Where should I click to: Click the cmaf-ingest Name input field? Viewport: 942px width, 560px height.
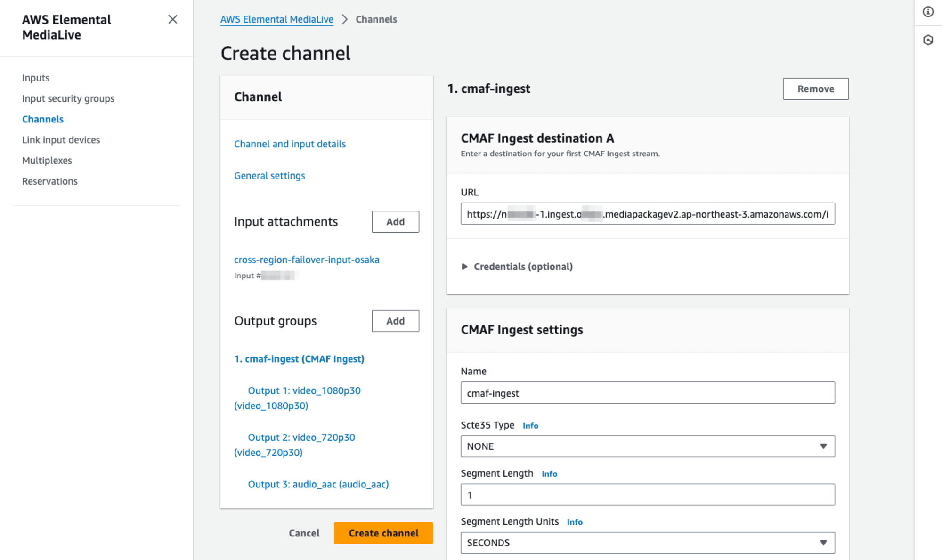pos(648,393)
